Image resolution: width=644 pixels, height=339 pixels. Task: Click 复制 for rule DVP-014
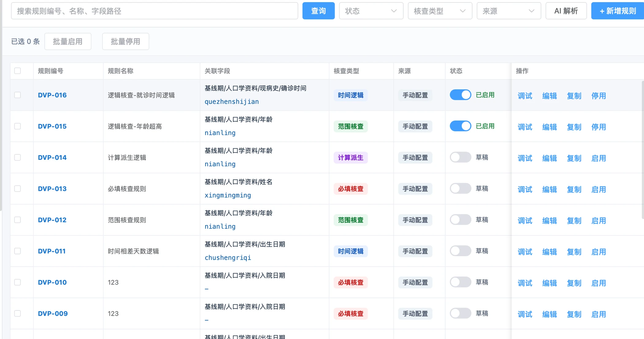click(574, 158)
